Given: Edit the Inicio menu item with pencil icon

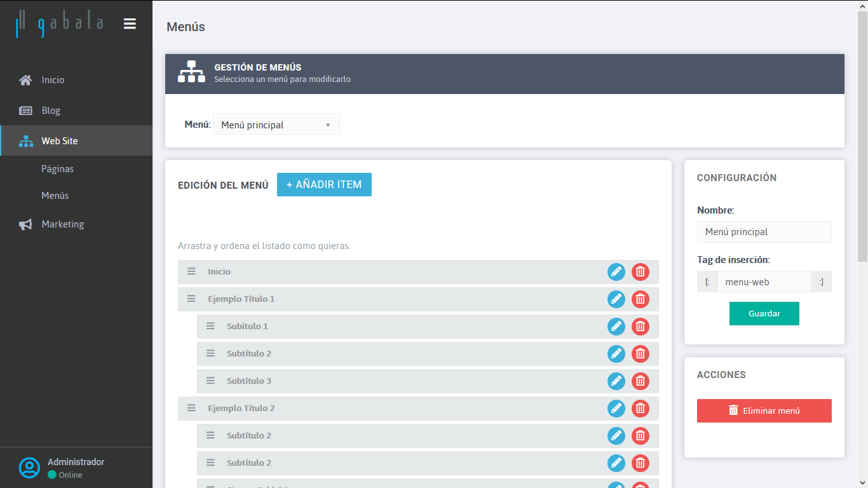Looking at the screenshot, I should pyautogui.click(x=616, y=272).
